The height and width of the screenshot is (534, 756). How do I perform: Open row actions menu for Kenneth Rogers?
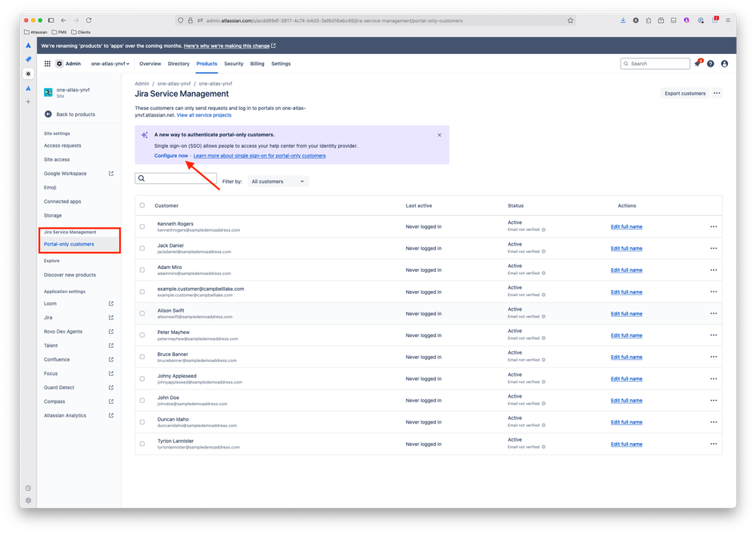click(x=714, y=226)
